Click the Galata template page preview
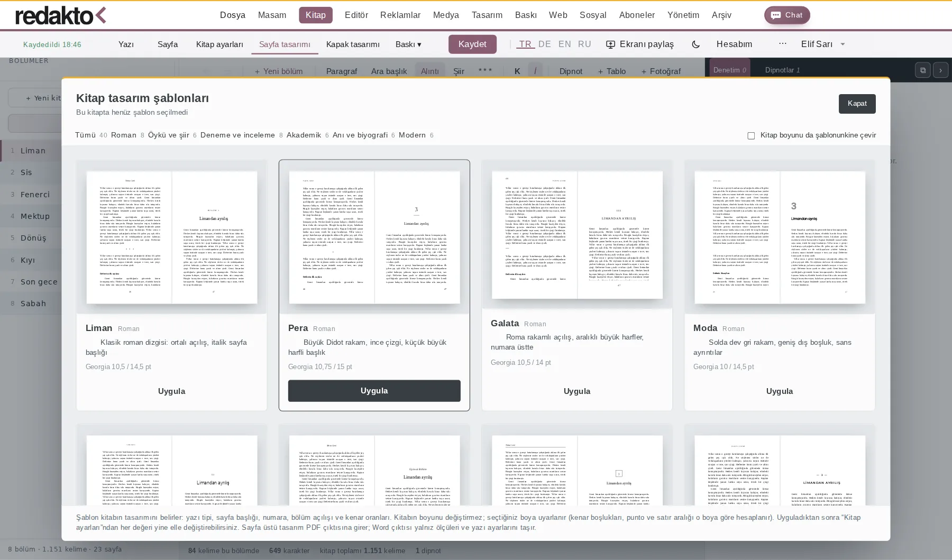 577,235
